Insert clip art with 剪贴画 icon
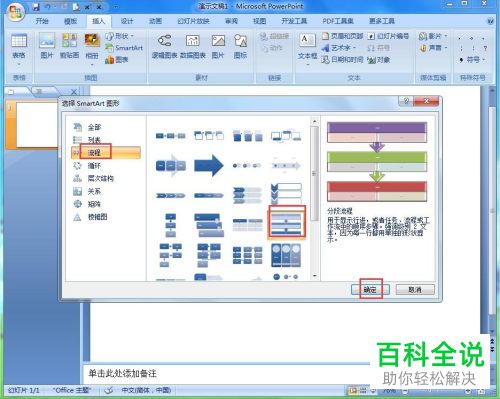 pos(69,46)
